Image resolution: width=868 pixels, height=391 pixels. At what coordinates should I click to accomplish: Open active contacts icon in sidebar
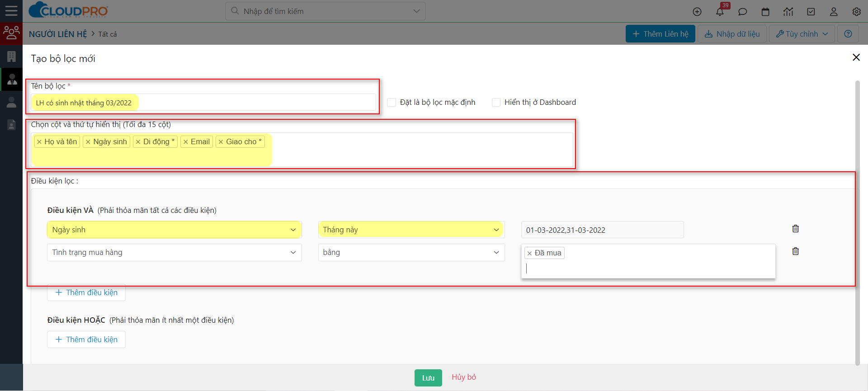coord(12,80)
